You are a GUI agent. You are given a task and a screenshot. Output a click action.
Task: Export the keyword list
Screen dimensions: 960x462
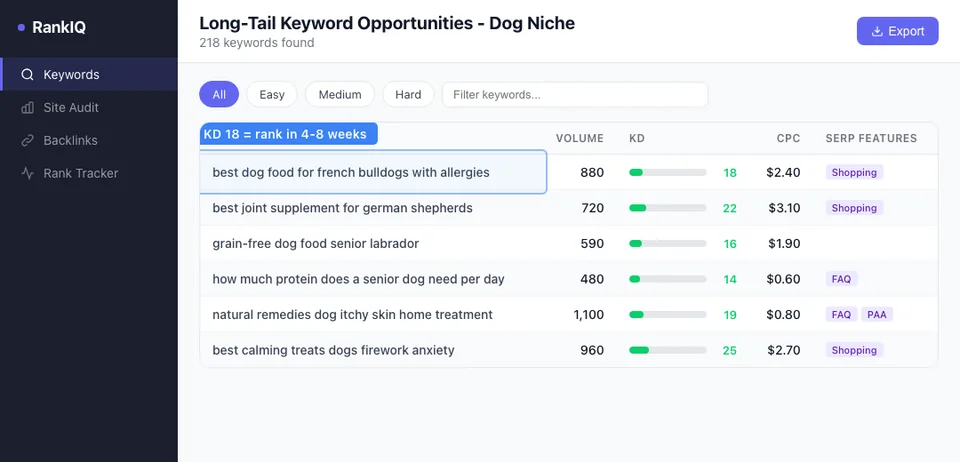click(897, 31)
